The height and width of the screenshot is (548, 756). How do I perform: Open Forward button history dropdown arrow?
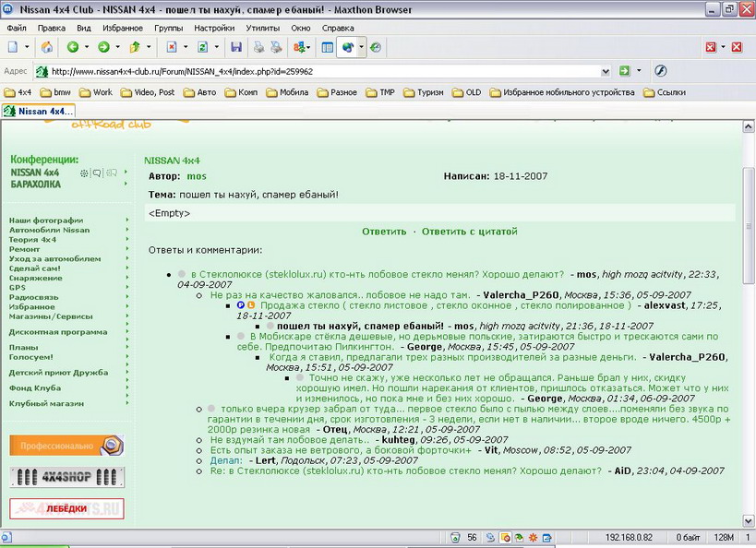click(117, 47)
